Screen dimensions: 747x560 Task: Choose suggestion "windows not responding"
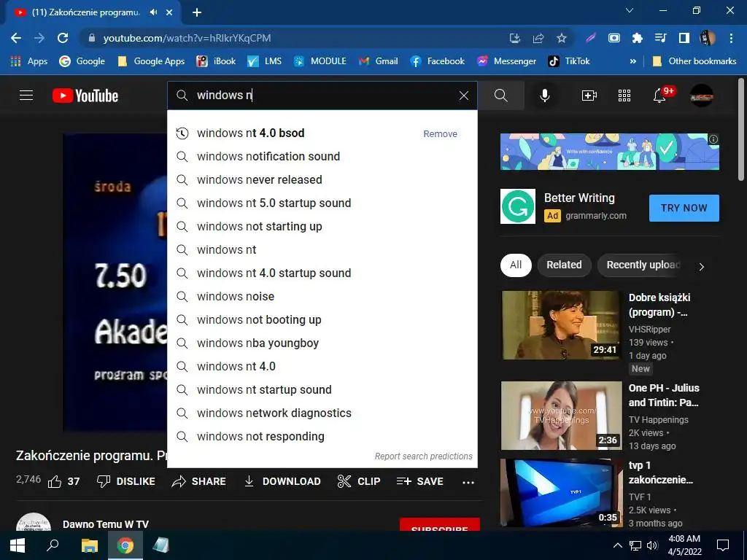(x=322, y=437)
